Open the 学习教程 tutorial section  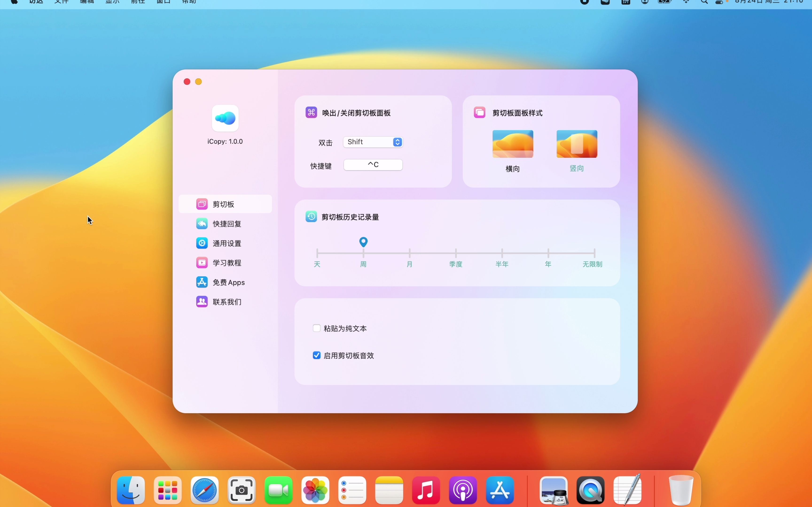pyautogui.click(x=226, y=263)
